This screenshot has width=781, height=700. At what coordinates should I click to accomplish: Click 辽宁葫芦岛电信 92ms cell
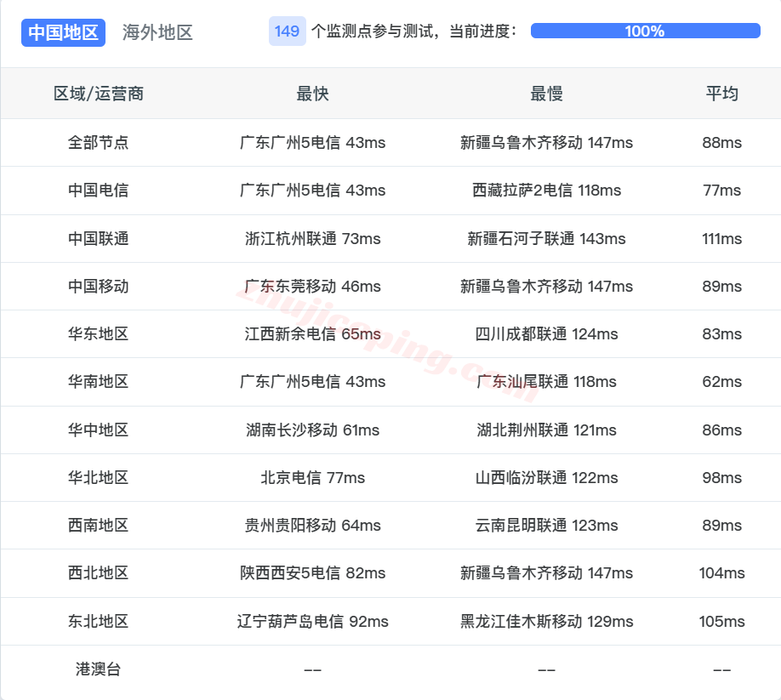coord(312,622)
